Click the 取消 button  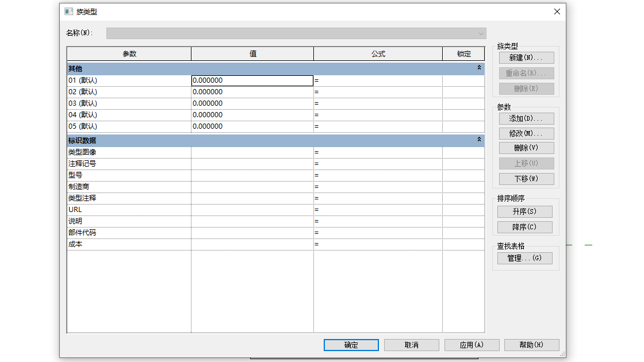(x=412, y=345)
